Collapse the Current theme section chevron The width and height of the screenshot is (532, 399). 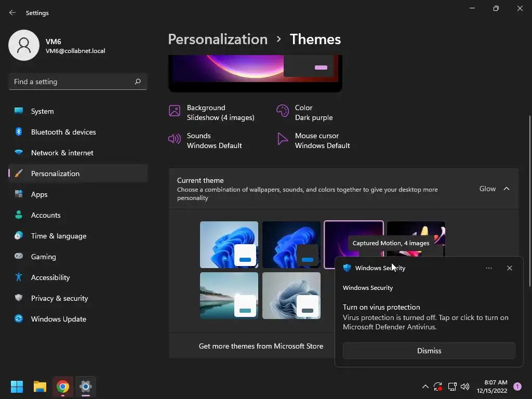click(506, 189)
